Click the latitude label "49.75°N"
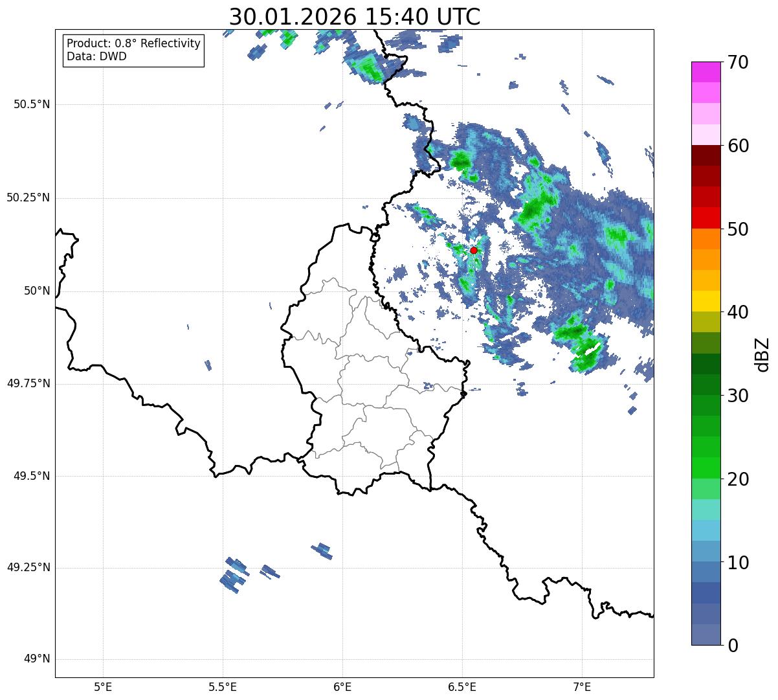The image size is (778, 700). tap(28, 383)
